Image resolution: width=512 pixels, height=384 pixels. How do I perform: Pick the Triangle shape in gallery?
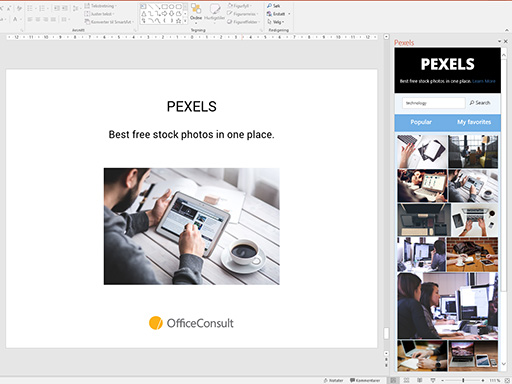(x=143, y=14)
